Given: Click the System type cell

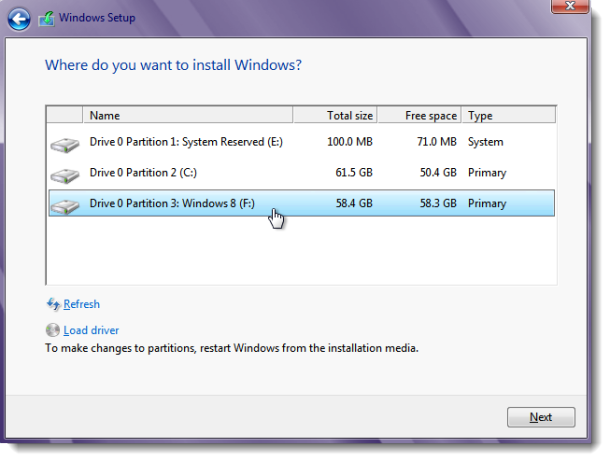Looking at the screenshot, I should tap(486, 142).
